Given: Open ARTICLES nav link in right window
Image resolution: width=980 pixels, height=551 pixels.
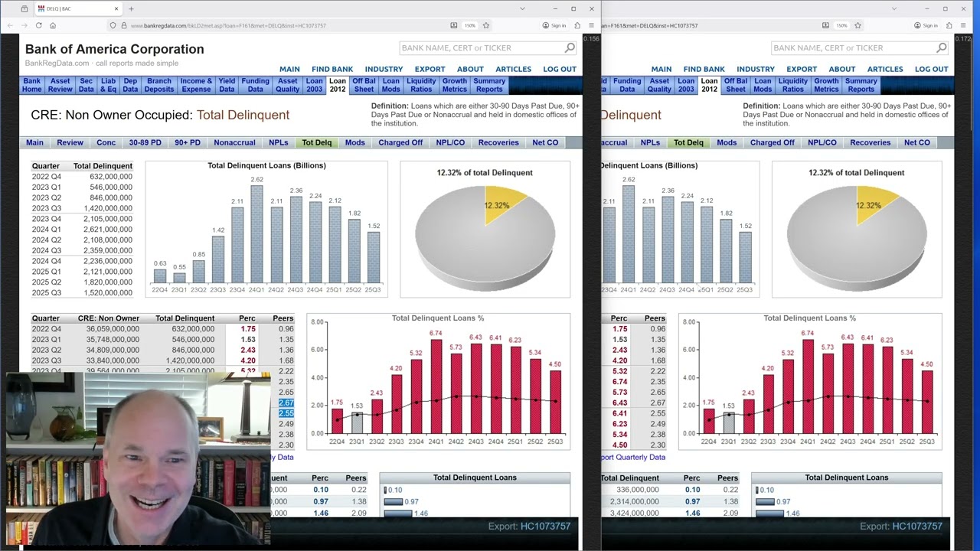Looking at the screenshot, I should 885,69.
